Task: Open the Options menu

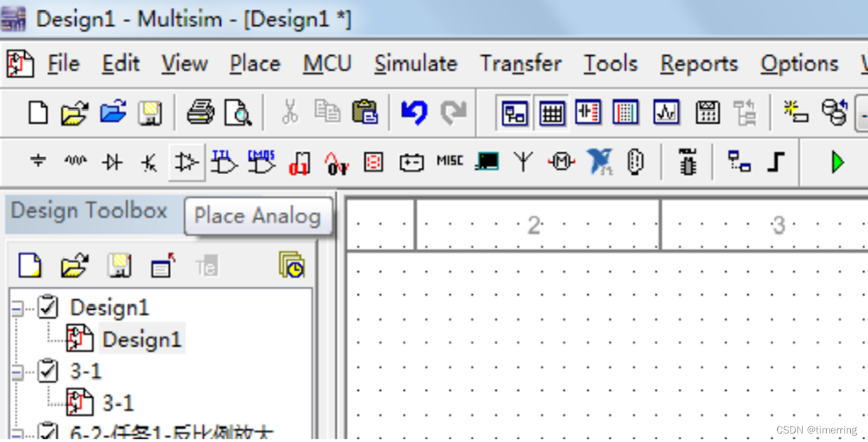Action: (800, 64)
